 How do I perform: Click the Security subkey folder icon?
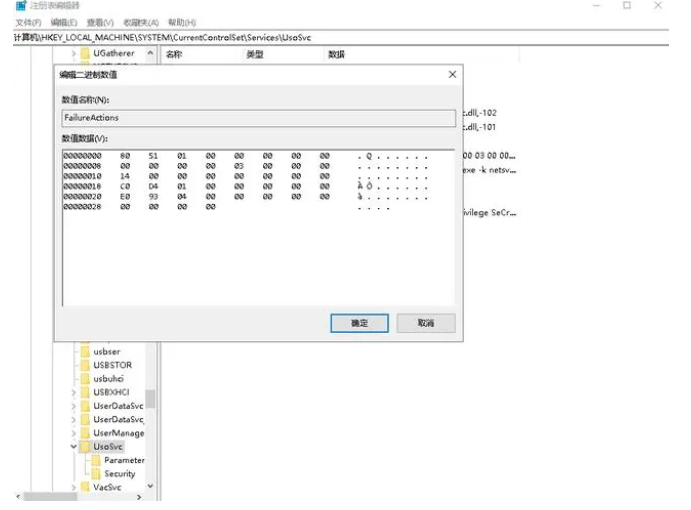[x=96, y=474]
